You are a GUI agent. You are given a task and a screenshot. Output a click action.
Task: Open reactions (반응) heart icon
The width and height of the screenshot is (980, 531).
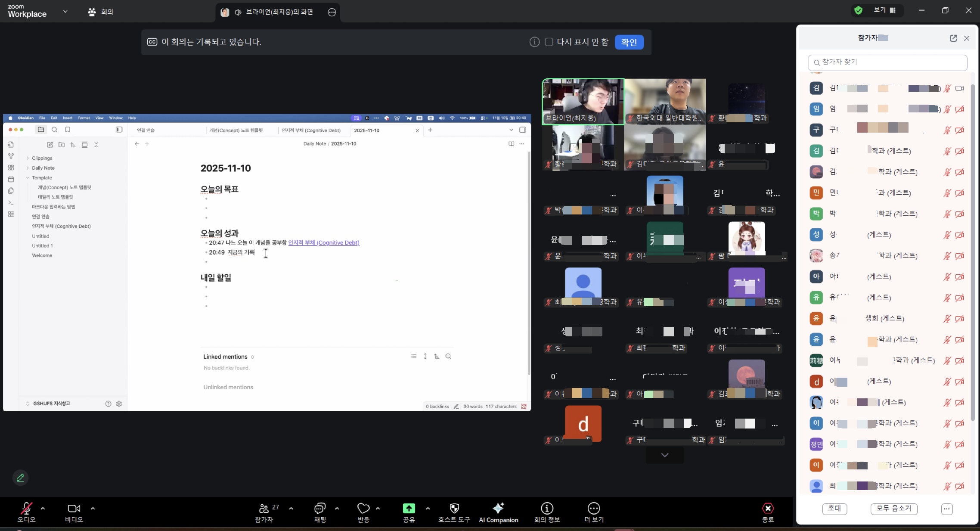pos(363,509)
